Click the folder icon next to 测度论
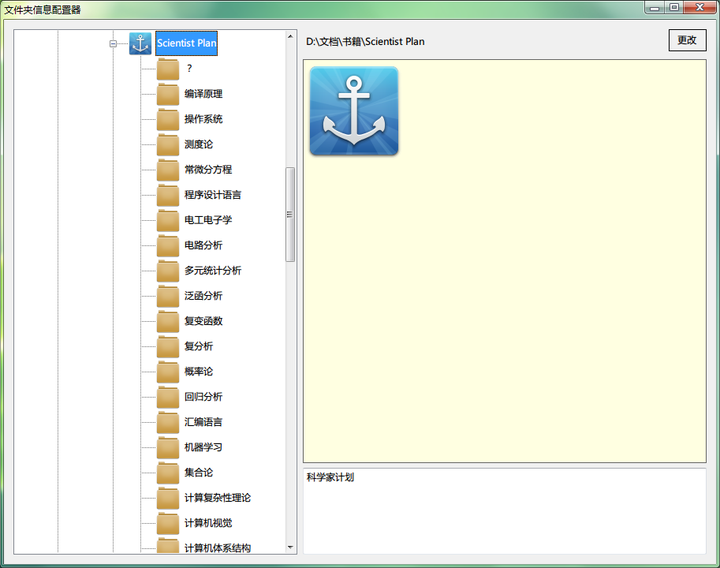This screenshot has height=568, width=720. pos(168,145)
